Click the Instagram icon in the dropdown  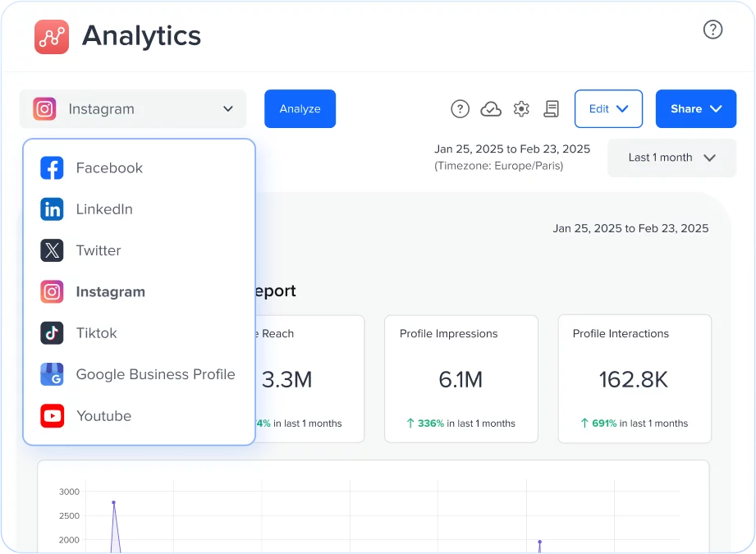[x=52, y=291]
